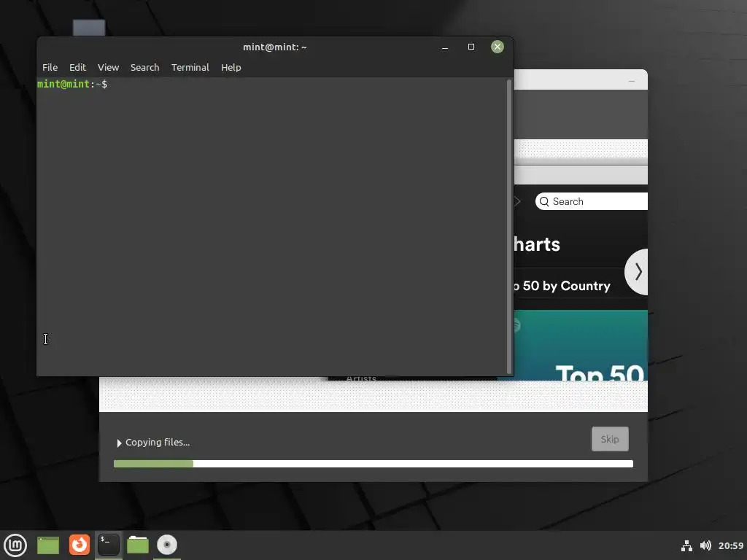Click the mint@mint prompt line

click(72, 85)
